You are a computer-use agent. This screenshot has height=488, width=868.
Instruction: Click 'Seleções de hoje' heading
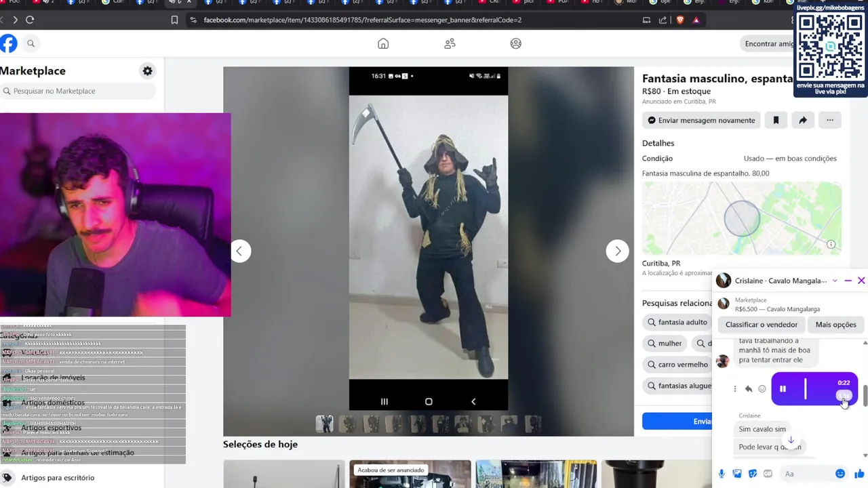pyautogui.click(x=260, y=445)
